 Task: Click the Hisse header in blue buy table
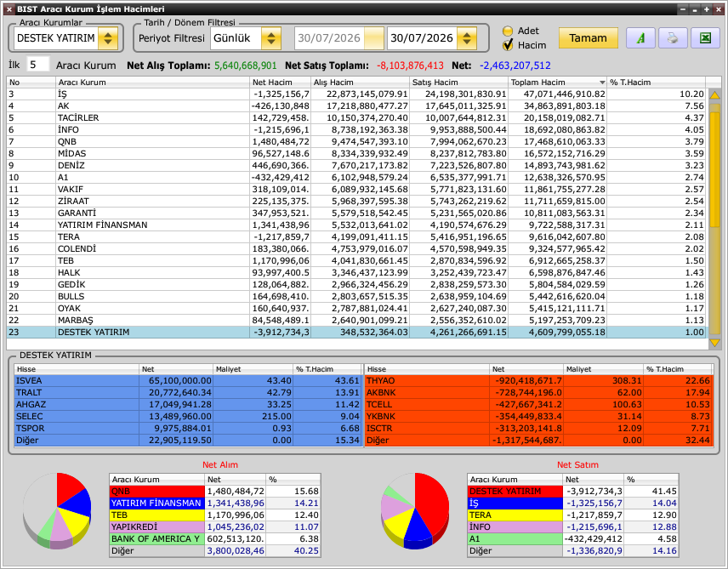tap(77, 369)
